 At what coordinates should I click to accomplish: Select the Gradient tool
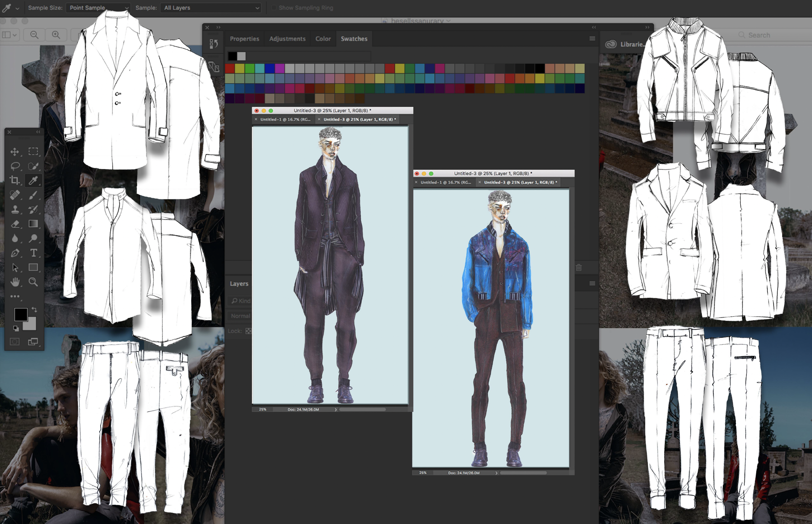[x=33, y=224]
